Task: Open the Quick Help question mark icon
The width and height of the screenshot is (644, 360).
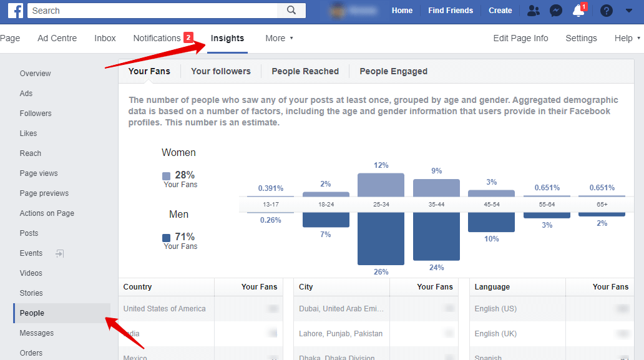Action: (606, 11)
